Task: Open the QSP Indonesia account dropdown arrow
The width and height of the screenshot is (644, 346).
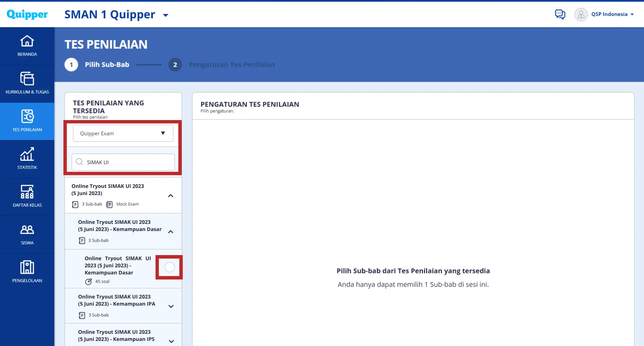Action: (632, 15)
